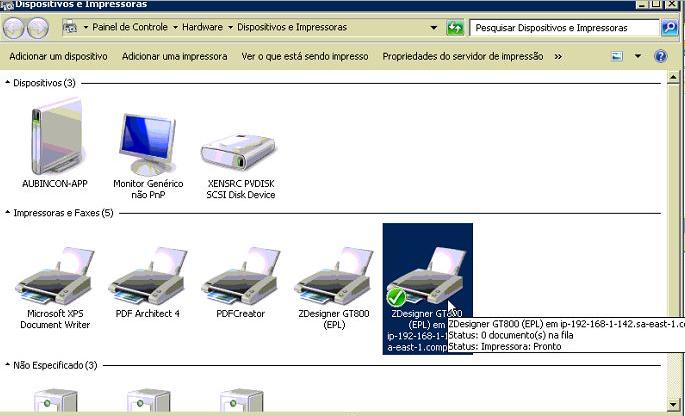This screenshot has width=685, height=416.
Task: Click Ver o que está sendo impresso
Action: click(x=305, y=56)
